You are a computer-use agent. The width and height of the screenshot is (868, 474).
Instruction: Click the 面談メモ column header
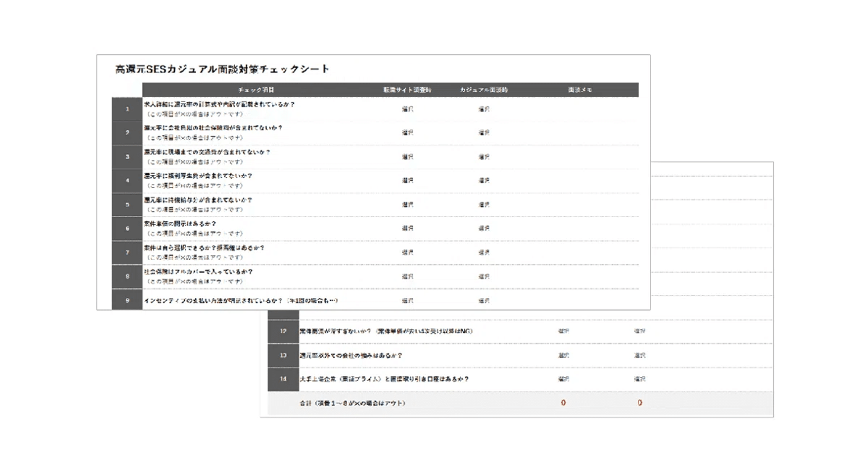(x=580, y=90)
